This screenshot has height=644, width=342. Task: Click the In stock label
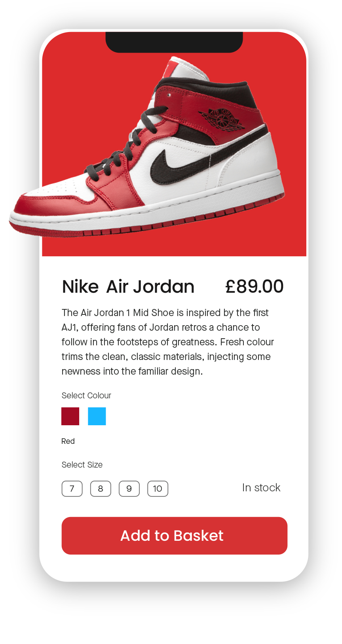[261, 488]
